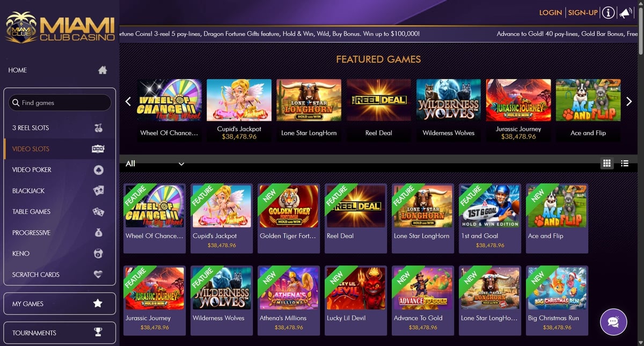Click the My Games star icon
This screenshot has width=644, height=346.
coord(98,304)
